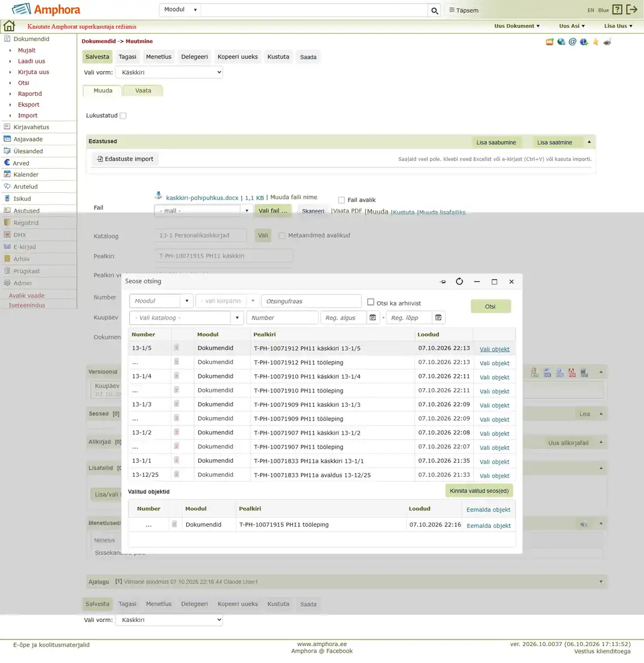Click the @ email icon in the document toolbar
This screenshot has height=663, width=644.
pos(572,42)
